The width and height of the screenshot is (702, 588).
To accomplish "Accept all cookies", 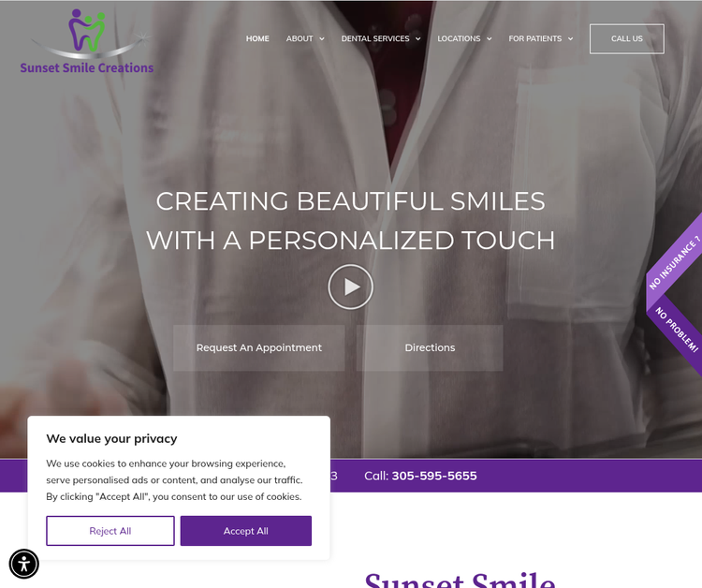I will [x=246, y=531].
